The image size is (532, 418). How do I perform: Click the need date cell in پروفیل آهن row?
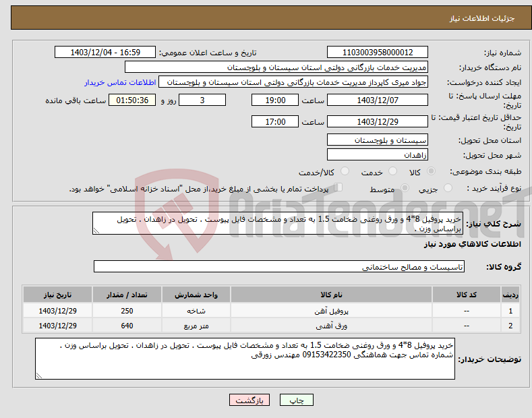pos(57,310)
